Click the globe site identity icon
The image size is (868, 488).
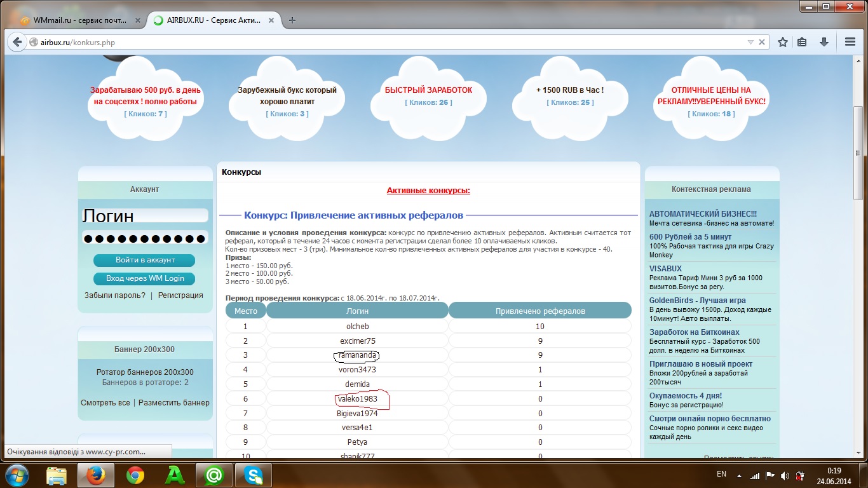34,43
